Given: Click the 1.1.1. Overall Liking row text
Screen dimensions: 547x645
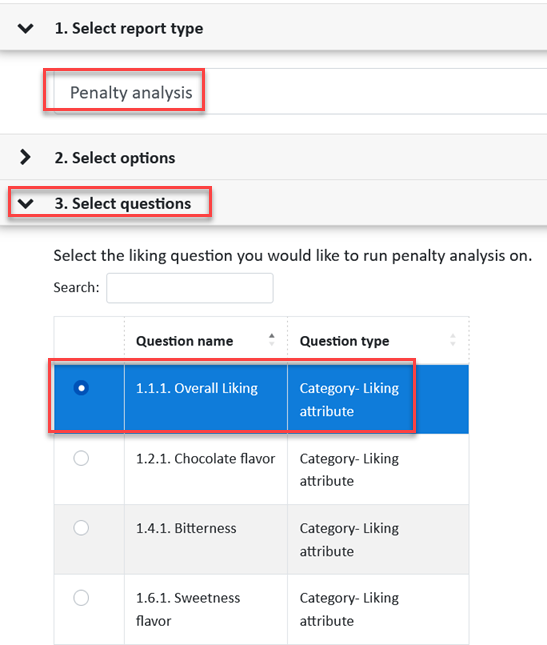Looking at the screenshot, I should [x=197, y=388].
